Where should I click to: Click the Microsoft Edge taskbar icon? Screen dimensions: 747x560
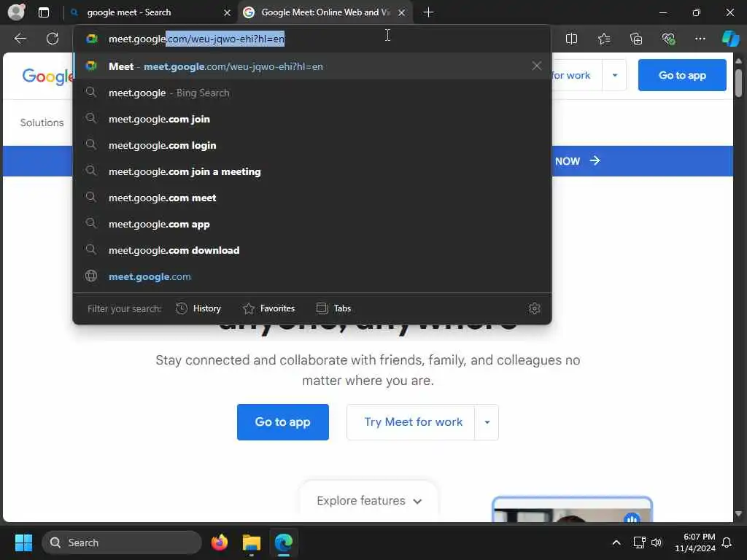pos(284,542)
